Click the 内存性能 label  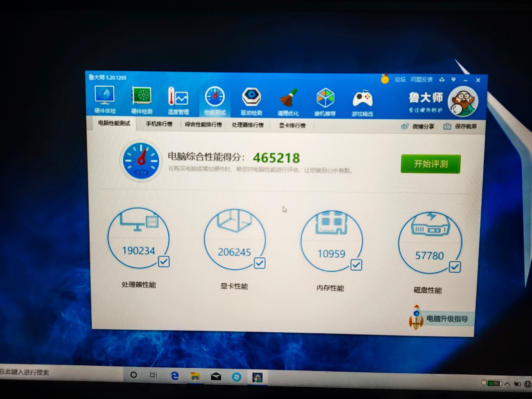(x=330, y=288)
